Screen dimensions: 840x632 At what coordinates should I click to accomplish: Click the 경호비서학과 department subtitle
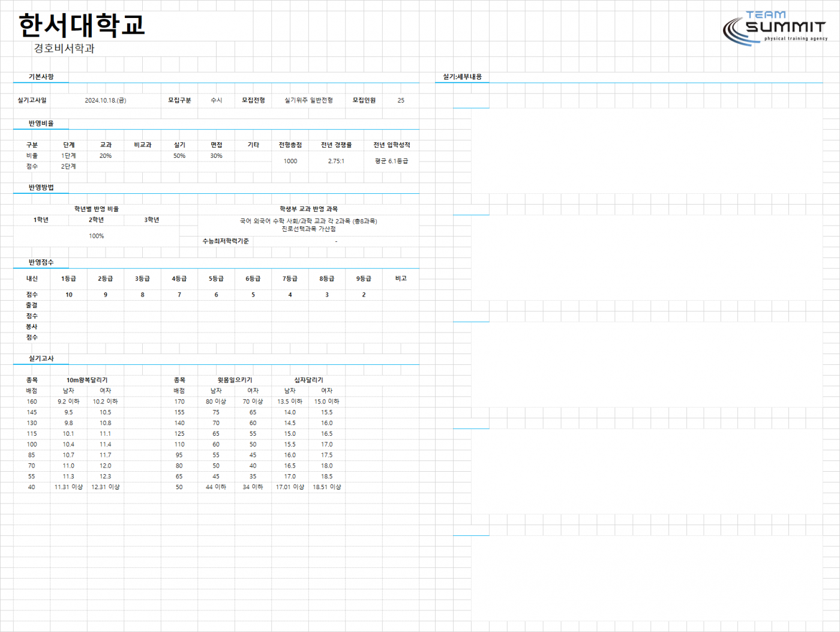pyautogui.click(x=64, y=48)
